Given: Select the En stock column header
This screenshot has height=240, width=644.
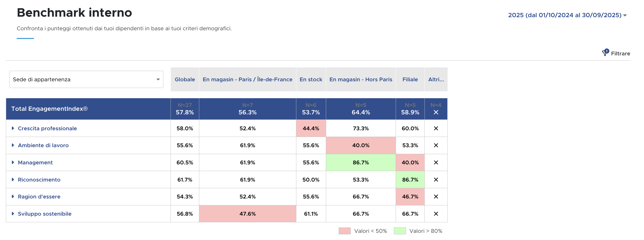Looking at the screenshot, I should click(311, 79).
